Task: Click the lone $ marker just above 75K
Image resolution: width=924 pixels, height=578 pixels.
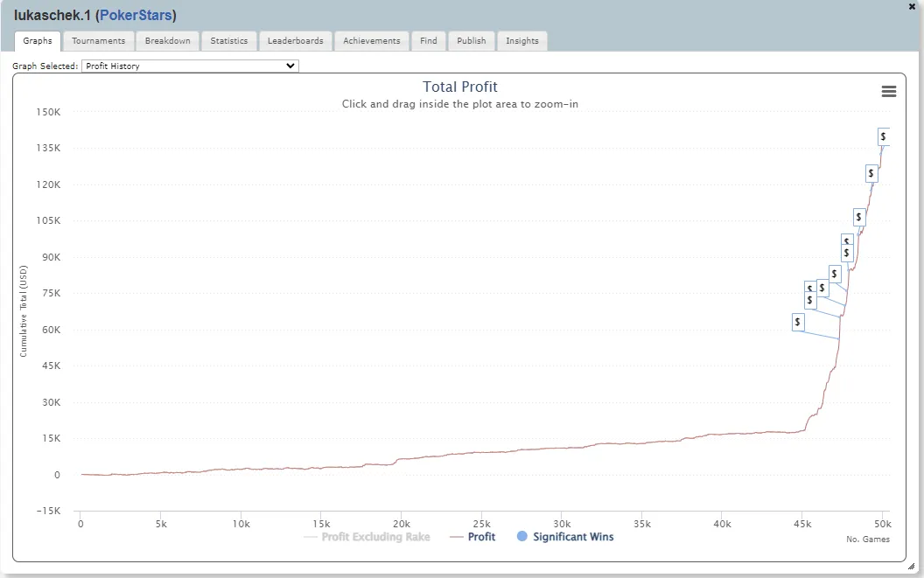Action: 834,274
